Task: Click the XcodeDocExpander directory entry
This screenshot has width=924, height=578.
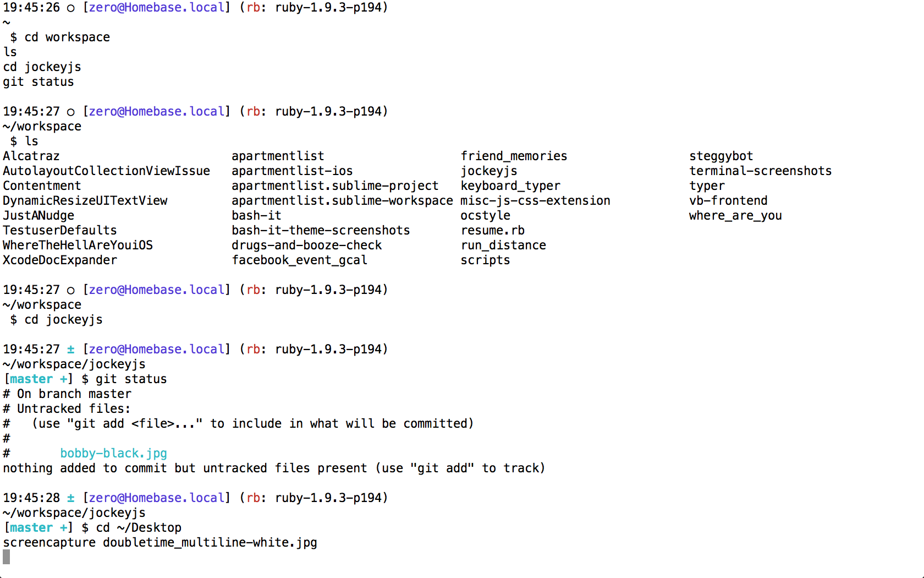Action: pos(60,260)
